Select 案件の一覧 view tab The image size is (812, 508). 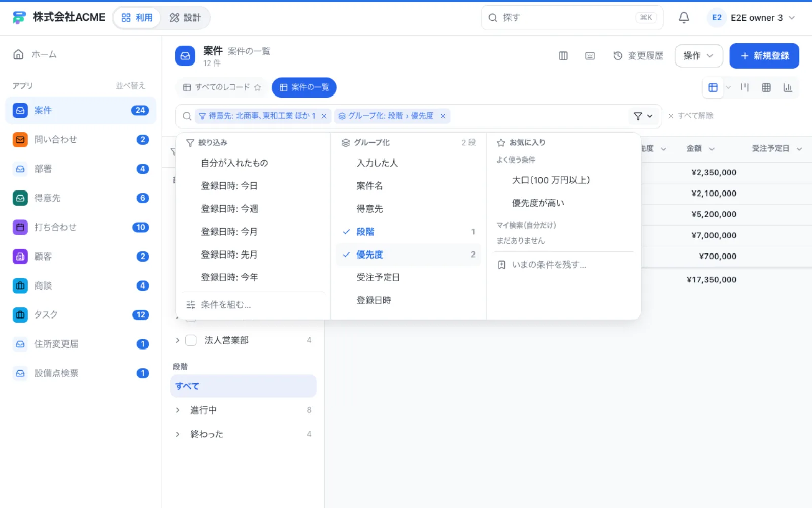[x=304, y=87]
